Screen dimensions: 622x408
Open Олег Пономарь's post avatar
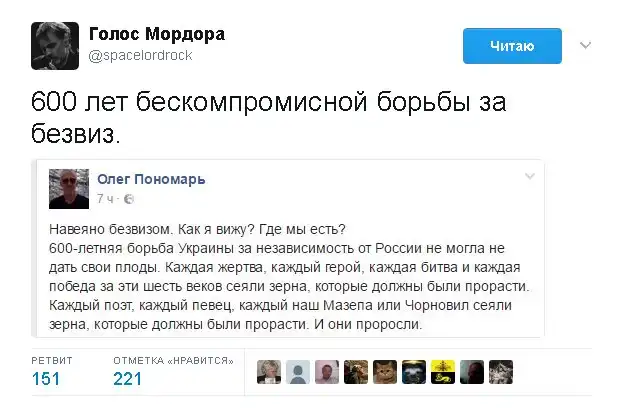point(71,190)
